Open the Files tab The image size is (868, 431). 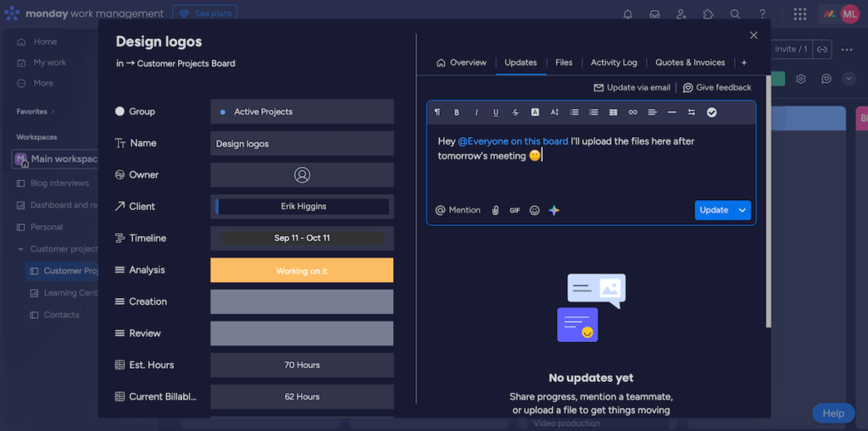tap(564, 63)
